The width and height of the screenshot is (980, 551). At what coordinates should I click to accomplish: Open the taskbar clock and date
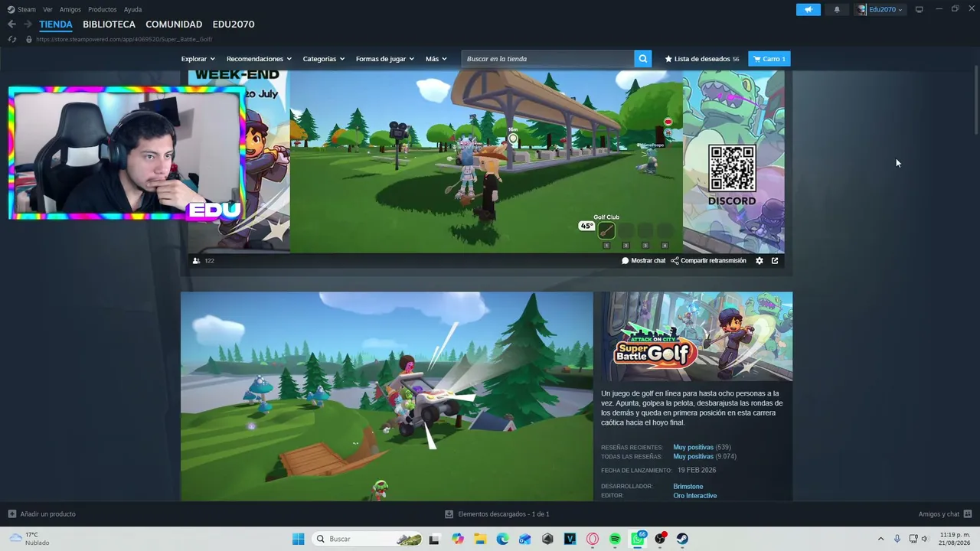click(955, 539)
